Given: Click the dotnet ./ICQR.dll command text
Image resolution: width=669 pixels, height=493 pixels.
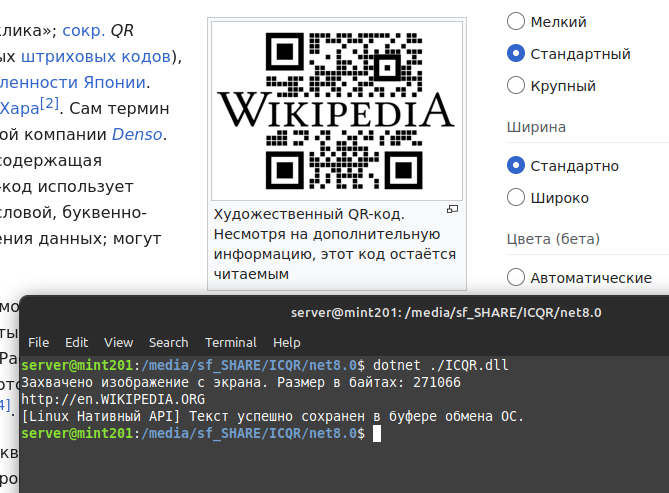Looking at the screenshot, I should (440, 365).
